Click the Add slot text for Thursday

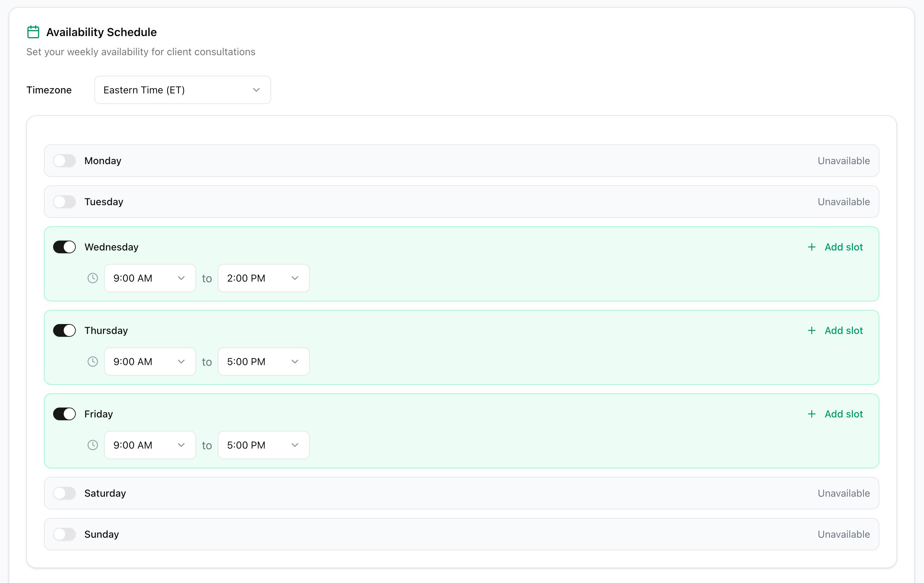click(x=843, y=331)
